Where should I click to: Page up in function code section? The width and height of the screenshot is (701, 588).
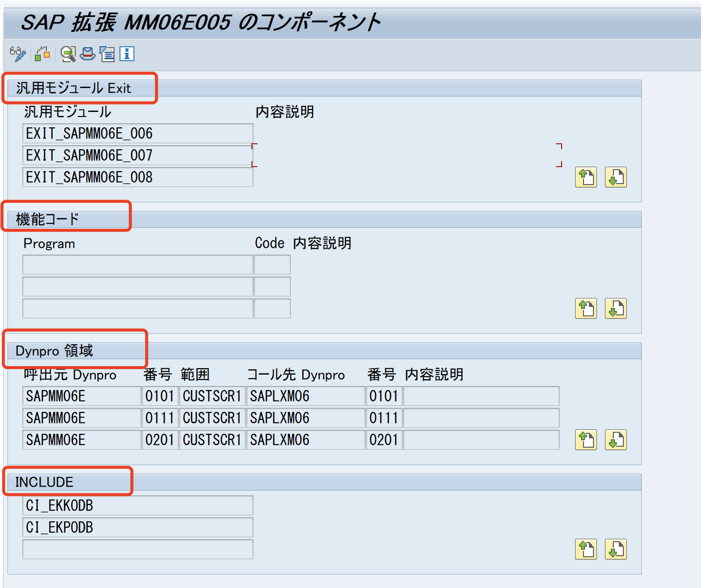[x=585, y=308]
